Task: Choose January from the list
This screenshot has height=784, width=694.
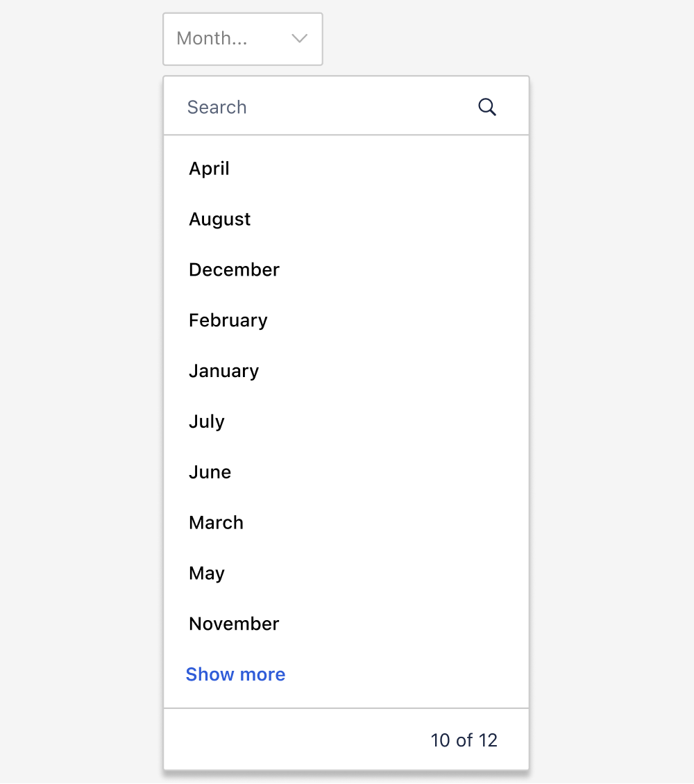Action: pos(223,372)
